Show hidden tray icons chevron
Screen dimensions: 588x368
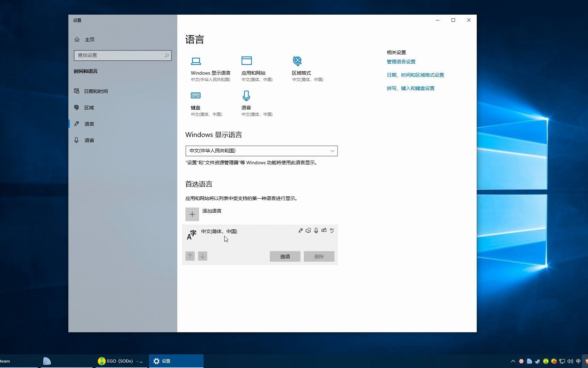(513, 361)
